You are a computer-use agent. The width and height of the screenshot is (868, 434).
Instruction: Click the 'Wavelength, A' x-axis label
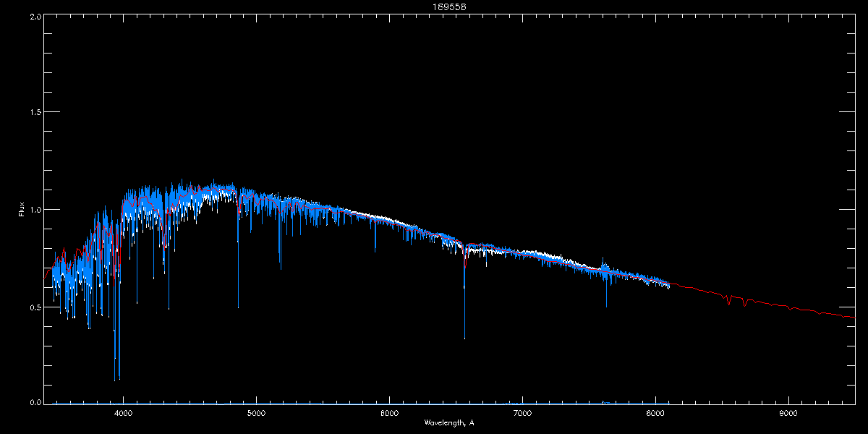(x=449, y=422)
